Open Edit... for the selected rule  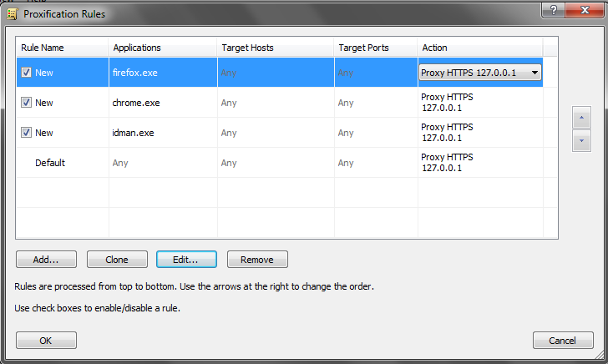coord(186,260)
